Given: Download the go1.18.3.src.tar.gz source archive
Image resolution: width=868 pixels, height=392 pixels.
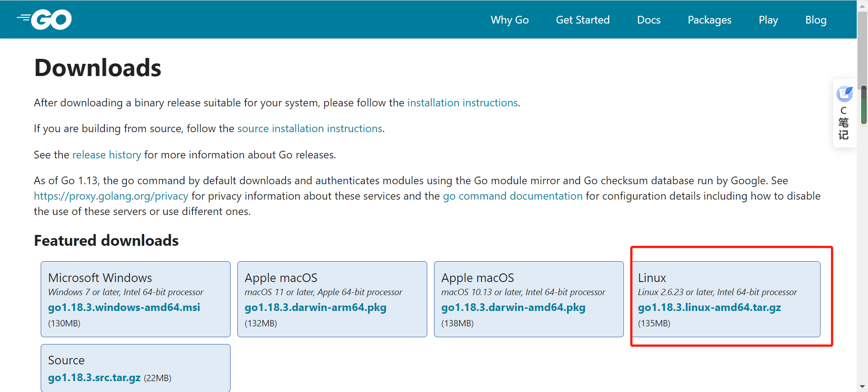Looking at the screenshot, I should [94, 378].
